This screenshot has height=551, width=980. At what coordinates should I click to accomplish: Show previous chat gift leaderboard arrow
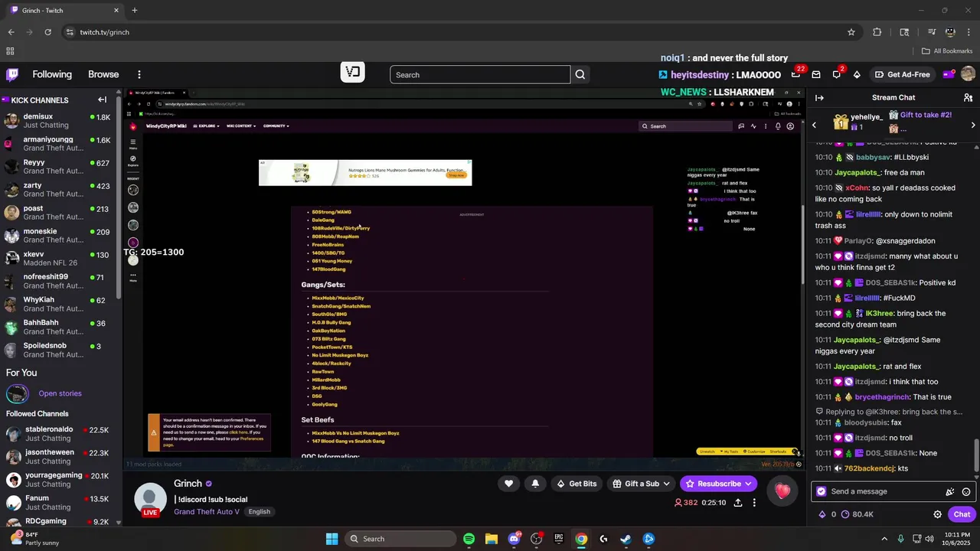[x=814, y=125]
